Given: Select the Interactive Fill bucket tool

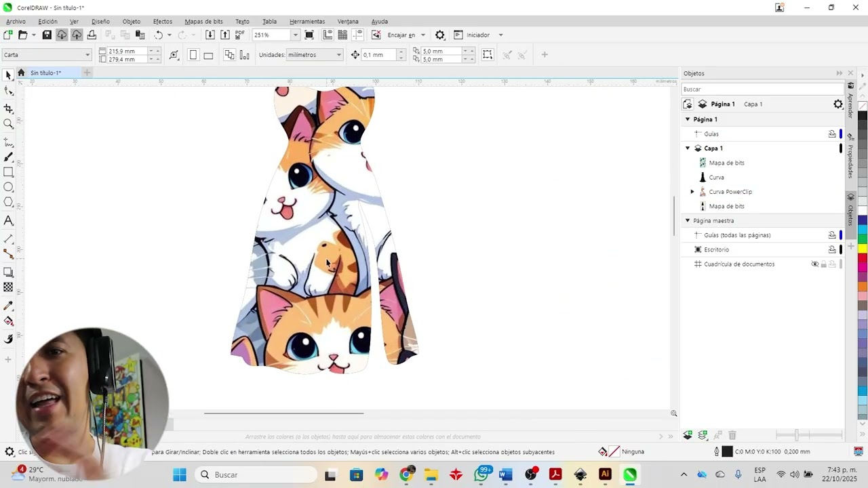Looking at the screenshot, I should 8,321.
